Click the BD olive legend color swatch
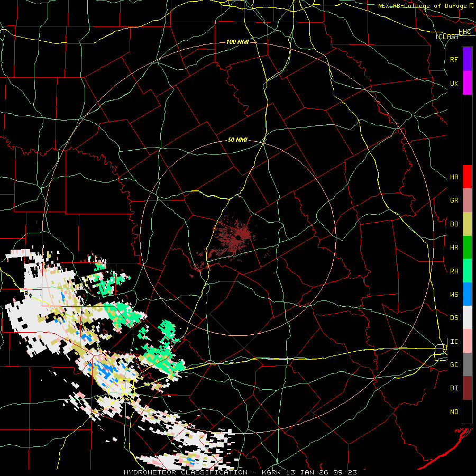Image resolution: width=476 pixels, height=476 pixels. click(467, 224)
